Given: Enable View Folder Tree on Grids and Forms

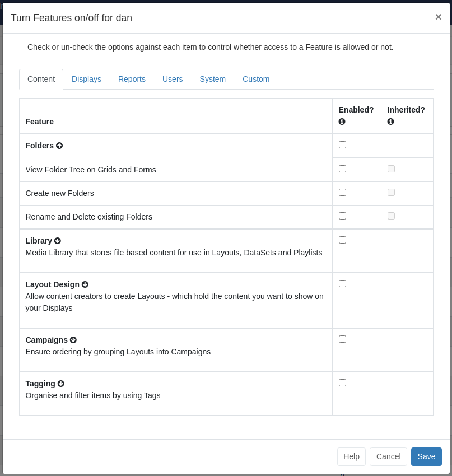Looking at the screenshot, I should (x=342, y=169).
